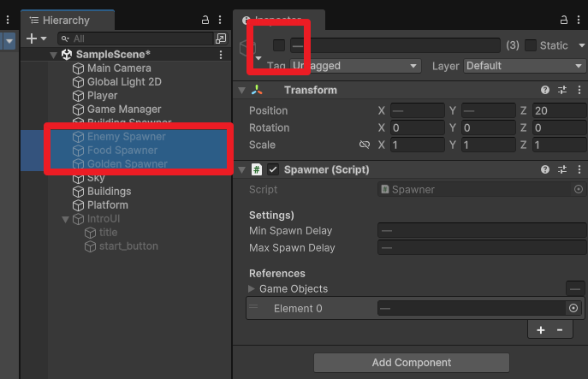Toggle the Static checkbox
588x379 pixels.
click(531, 45)
